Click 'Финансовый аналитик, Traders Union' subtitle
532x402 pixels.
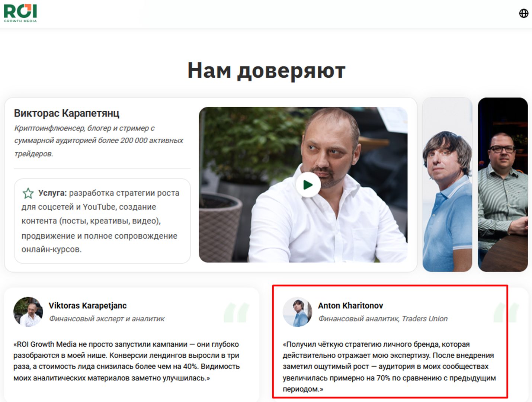click(383, 319)
